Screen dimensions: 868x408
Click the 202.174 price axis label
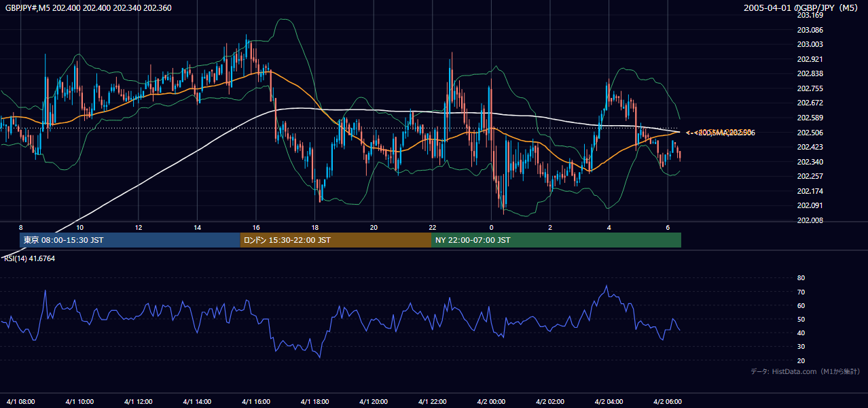click(810, 191)
